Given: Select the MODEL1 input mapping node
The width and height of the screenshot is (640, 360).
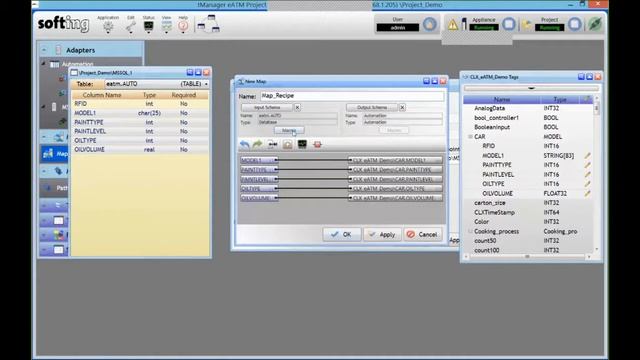Looking at the screenshot, I should coord(259,160).
